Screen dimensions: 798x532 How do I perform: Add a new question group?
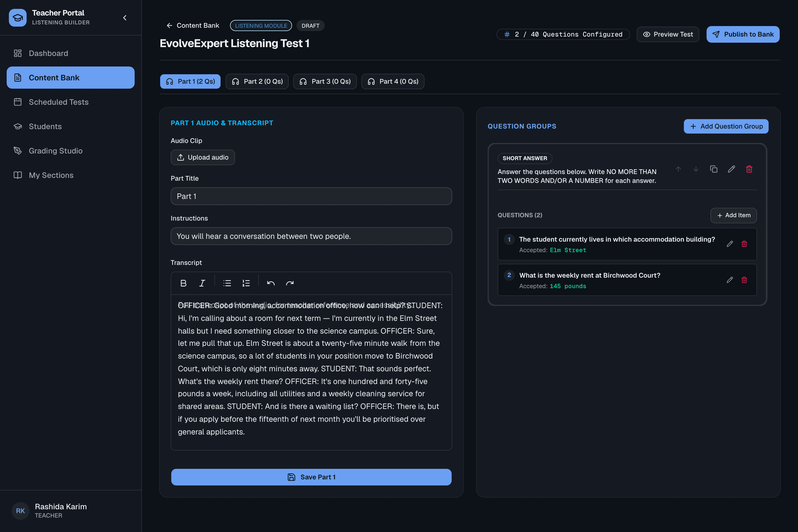(726, 126)
